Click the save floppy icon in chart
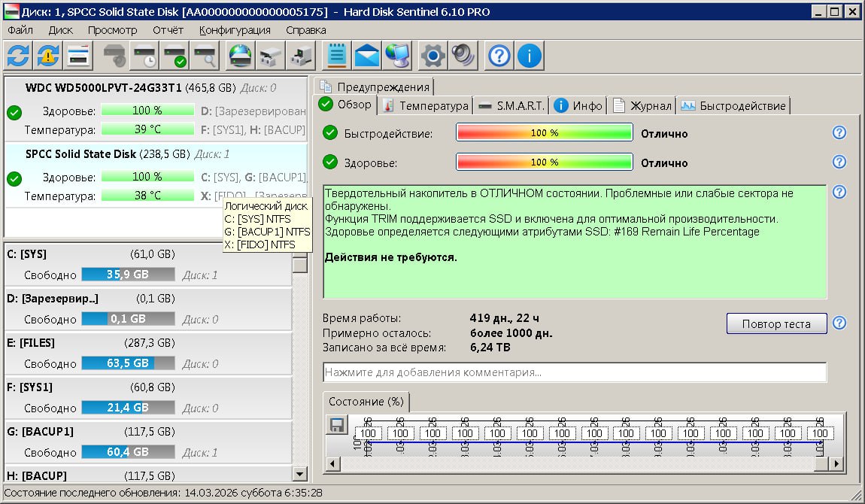The height and width of the screenshot is (504, 865). pyautogui.click(x=337, y=425)
